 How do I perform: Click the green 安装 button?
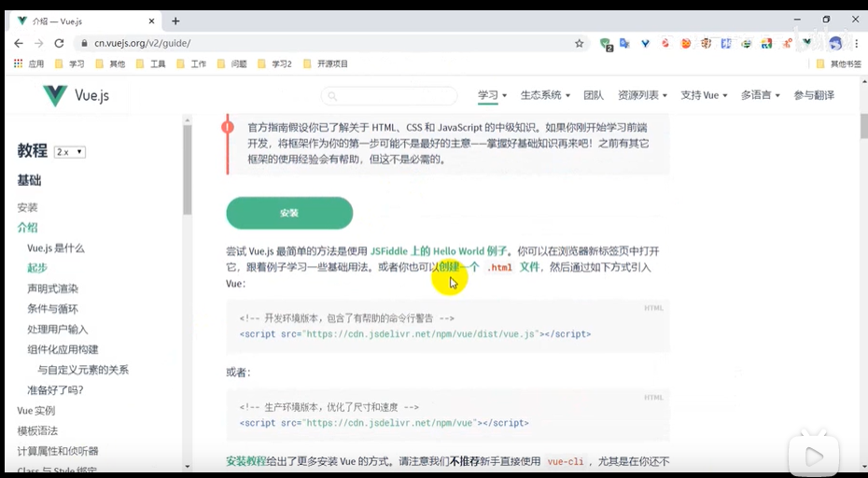[289, 213]
